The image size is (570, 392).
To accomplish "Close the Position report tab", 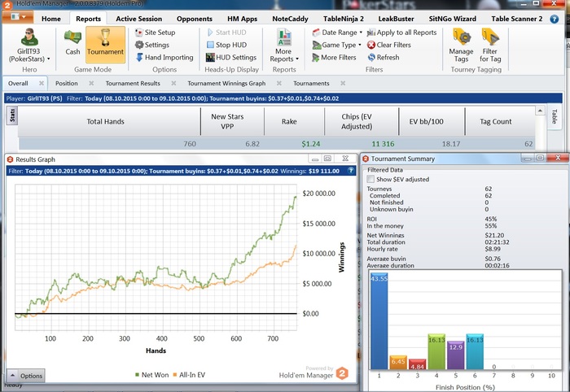I will point(91,83).
